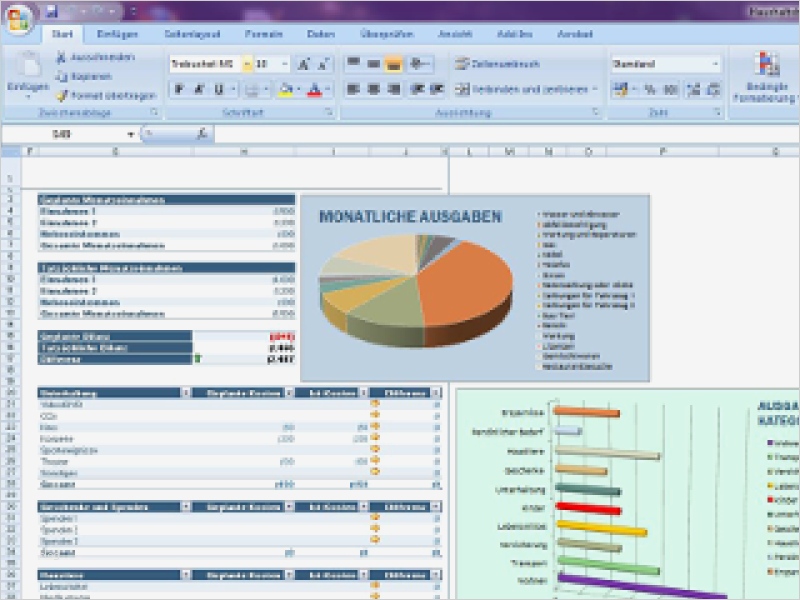Apply the accounting currency number format

(x=620, y=90)
